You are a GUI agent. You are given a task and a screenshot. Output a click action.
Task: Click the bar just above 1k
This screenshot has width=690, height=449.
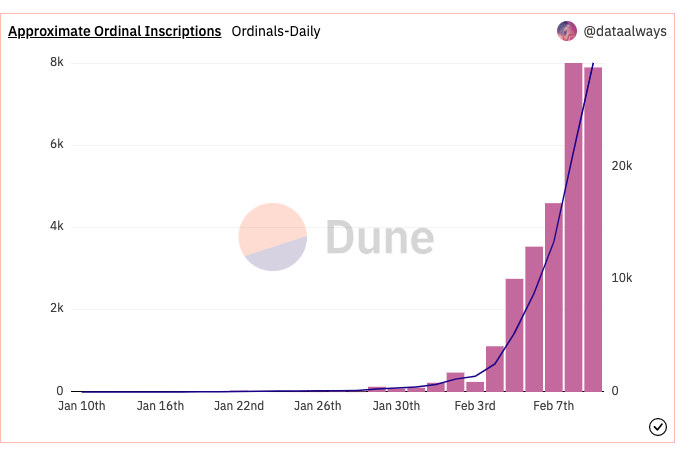click(495, 368)
